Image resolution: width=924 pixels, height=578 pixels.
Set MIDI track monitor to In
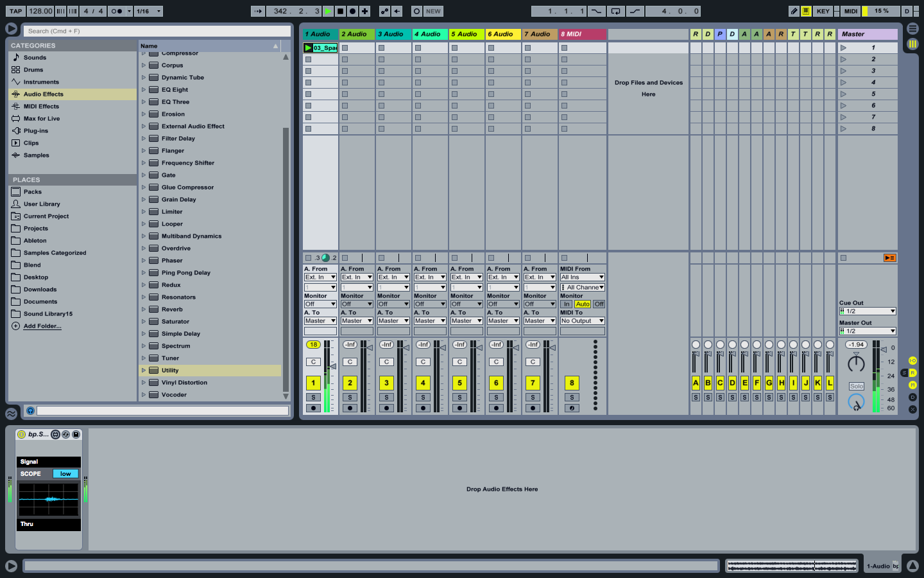[567, 304]
